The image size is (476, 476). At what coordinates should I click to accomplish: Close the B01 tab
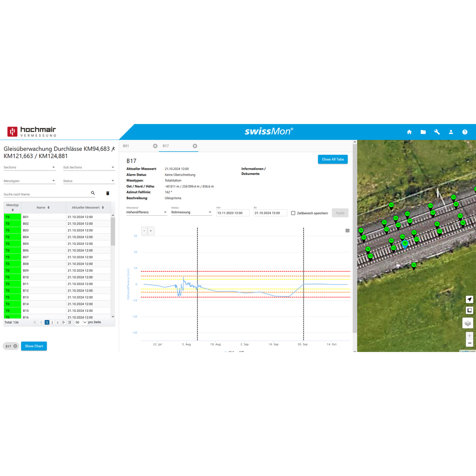(x=155, y=146)
